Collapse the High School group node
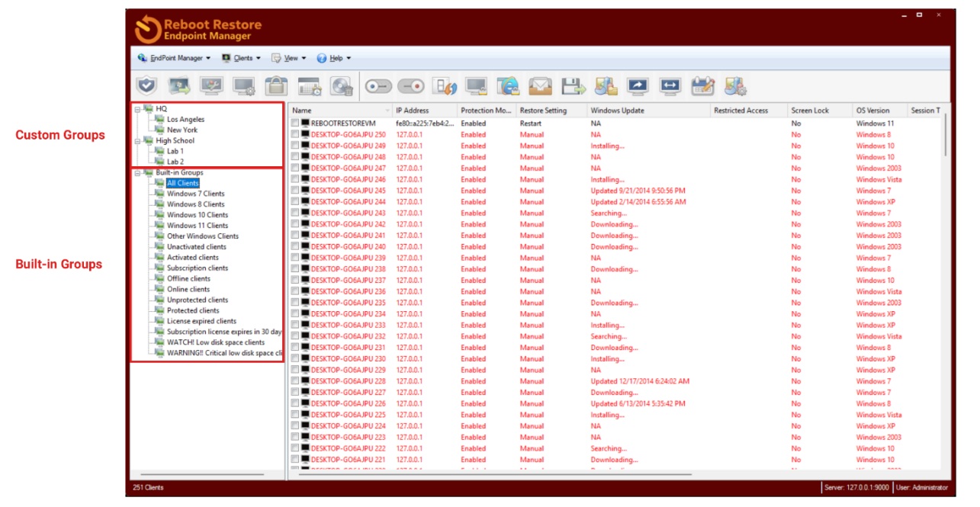The width and height of the screenshot is (980, 507). (x=137, y=141)
